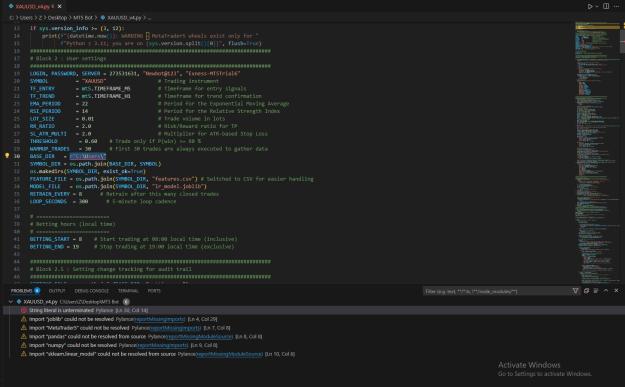The width and height of the screenshot is (625, 387).
Task: Click the red error icon on unterminated string
Action: (24, 310)
